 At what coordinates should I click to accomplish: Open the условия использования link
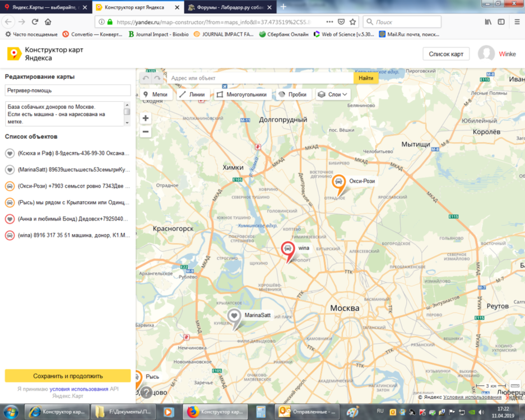(78, 389)
